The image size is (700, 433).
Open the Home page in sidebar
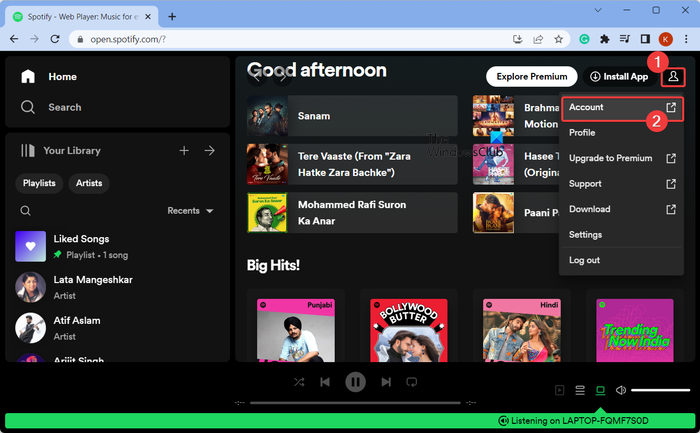(x=49, y=77)
